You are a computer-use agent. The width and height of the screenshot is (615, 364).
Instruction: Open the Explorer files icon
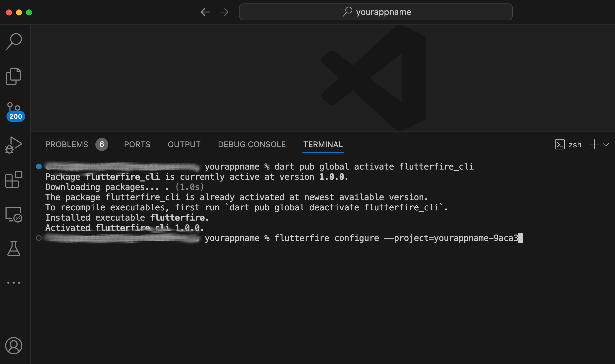pos(13,76)
